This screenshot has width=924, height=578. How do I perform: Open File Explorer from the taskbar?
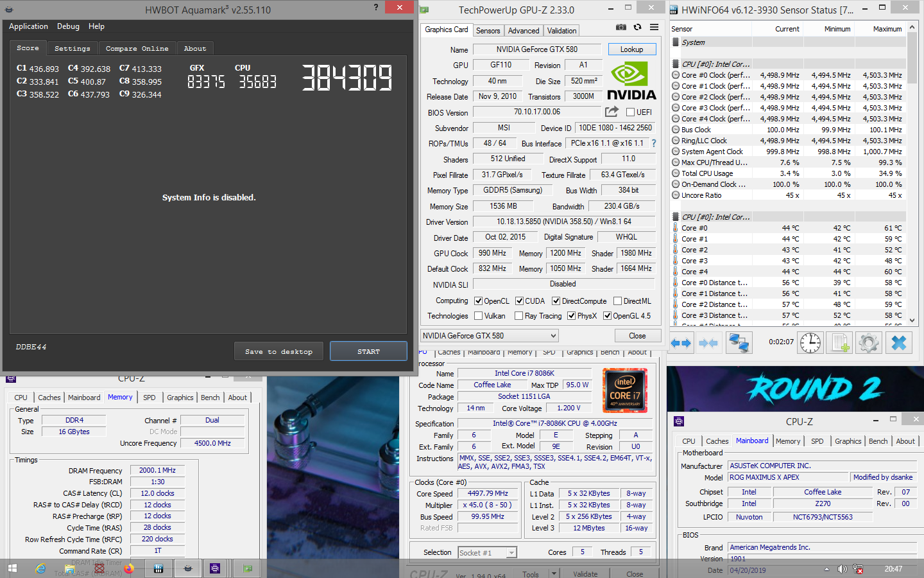(69, 568)
